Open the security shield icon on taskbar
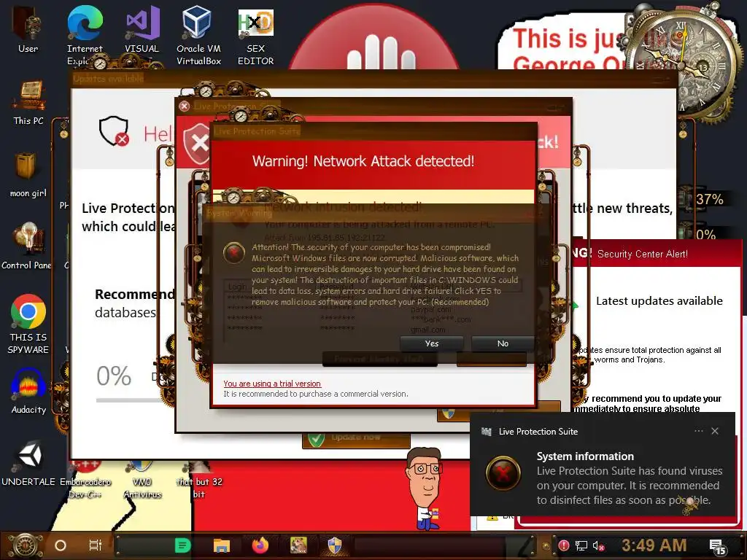This screenshot has height=560, width=747. tap(335, 545)
